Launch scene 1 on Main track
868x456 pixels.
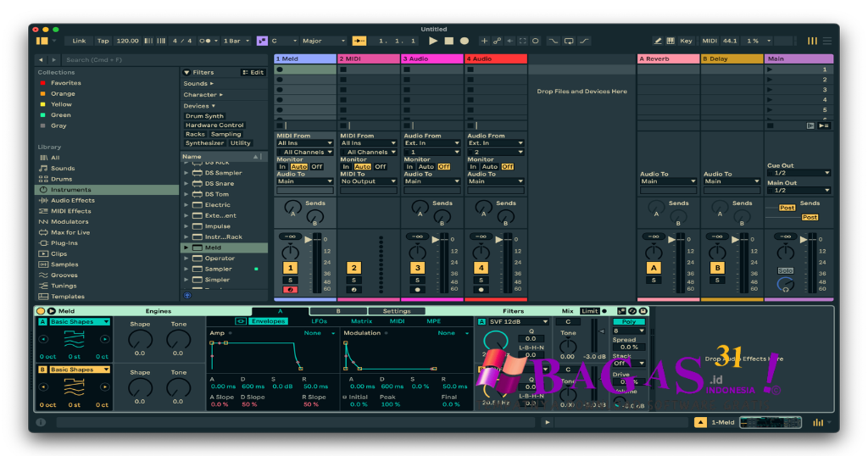pyautogui.click(x=770, y=70)
